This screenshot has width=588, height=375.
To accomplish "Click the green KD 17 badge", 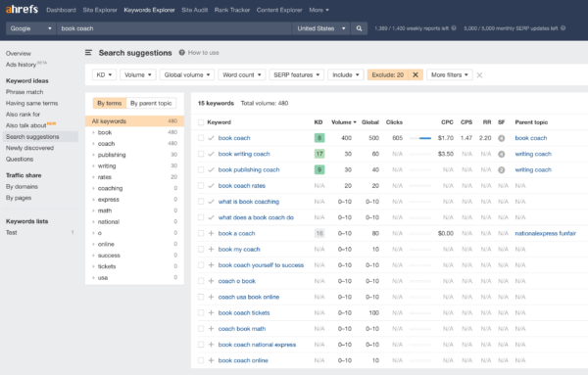I will [319, 154].
